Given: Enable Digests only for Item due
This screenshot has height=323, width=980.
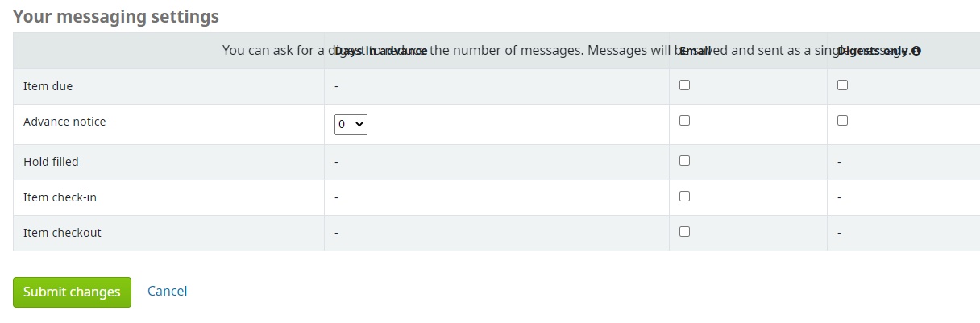Looking at the screenshot, I should click(x=842, y=85).
